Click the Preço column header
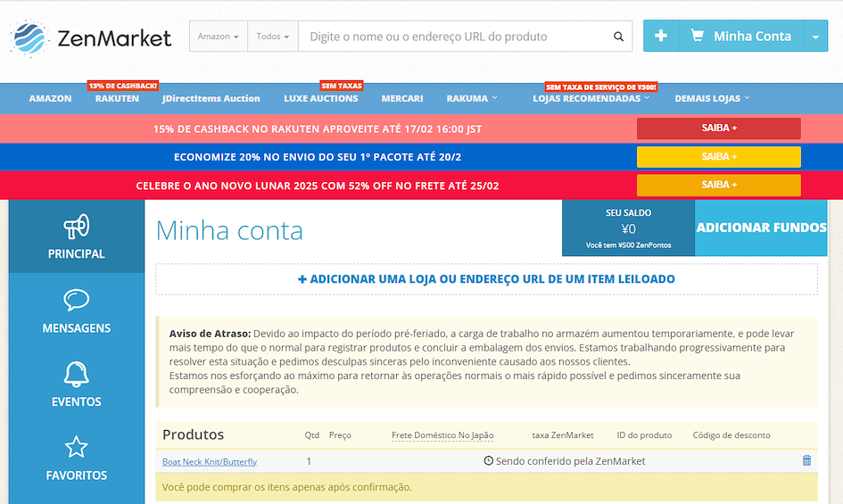Image resolution: width=843 pixels, height=504 pixels. coord(340,435)
